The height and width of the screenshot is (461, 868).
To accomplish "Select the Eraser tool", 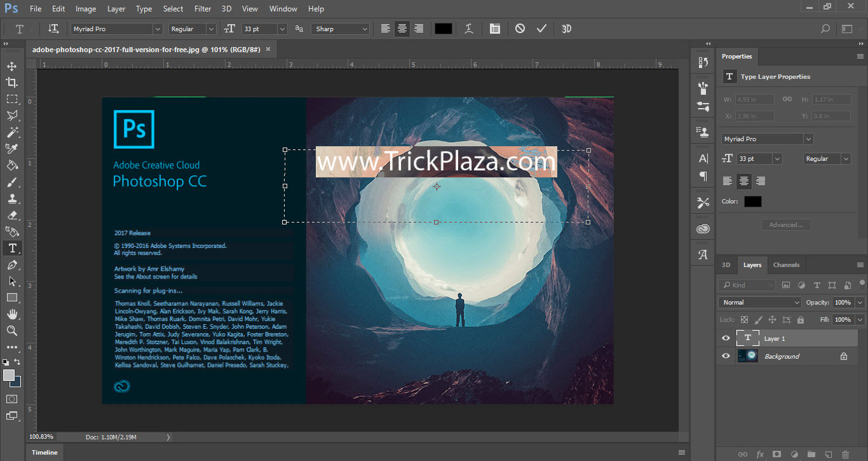I will pyautogui.click(x=11, y=215).
